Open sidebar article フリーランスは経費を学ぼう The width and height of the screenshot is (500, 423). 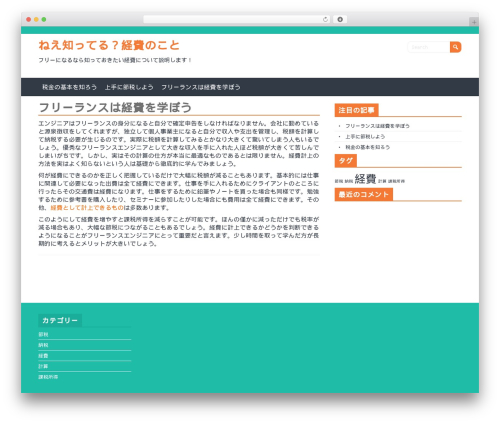(x=377, y=126)
